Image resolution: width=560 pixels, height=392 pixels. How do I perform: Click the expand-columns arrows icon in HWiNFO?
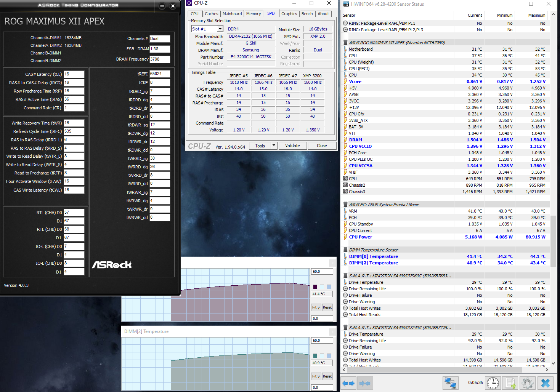pyautogui.click(x=348, y=383)
